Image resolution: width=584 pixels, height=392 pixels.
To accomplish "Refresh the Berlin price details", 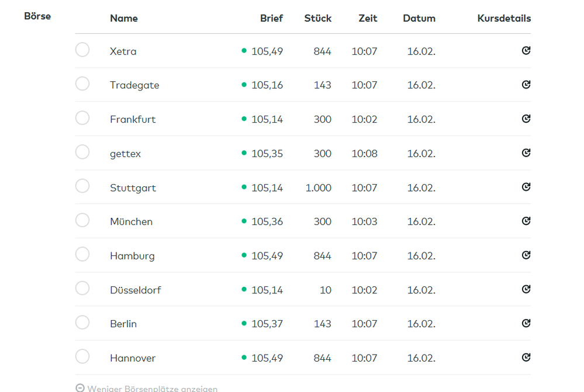I will click(526, 323).
